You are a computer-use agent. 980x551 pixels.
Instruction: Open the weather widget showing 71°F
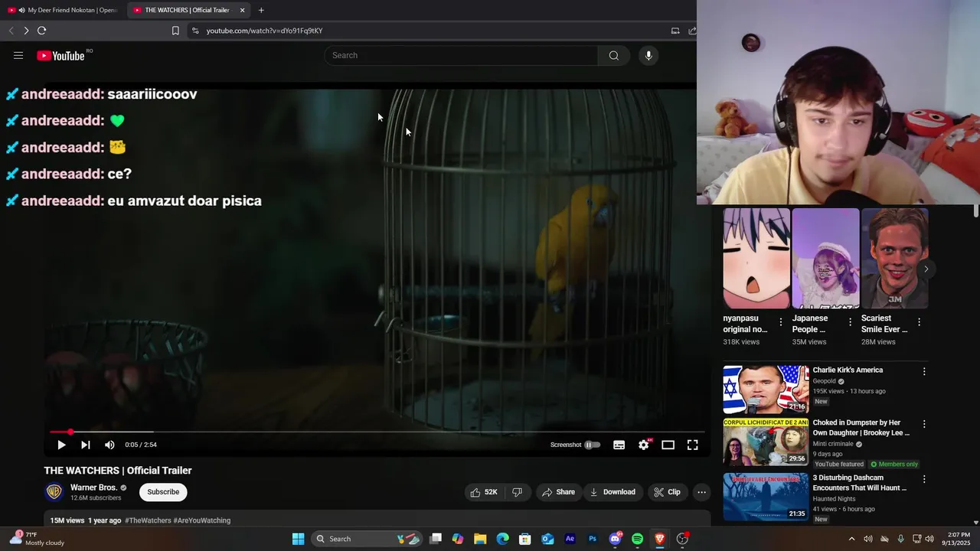coord(37,539)
